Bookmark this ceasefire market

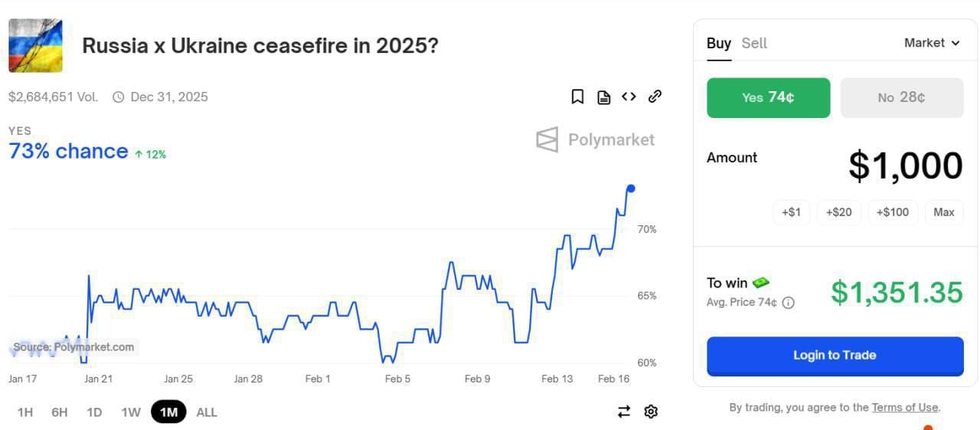pyautogui.click(x=578, y=97)
